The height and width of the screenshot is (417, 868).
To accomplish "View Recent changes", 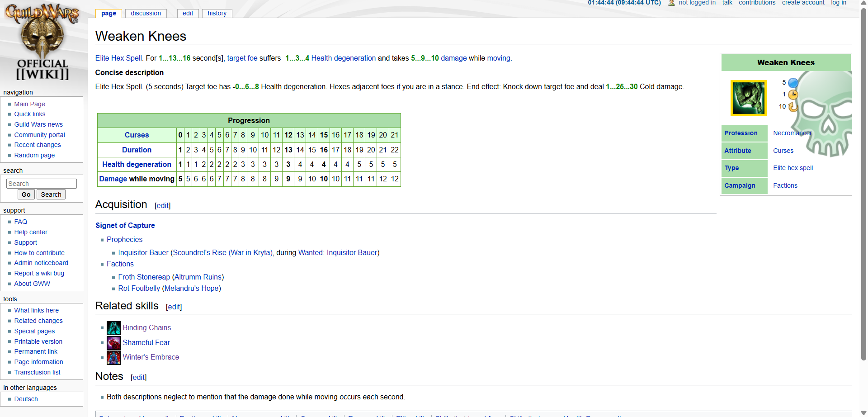I will pyautogui.click(x=38, y=145).
